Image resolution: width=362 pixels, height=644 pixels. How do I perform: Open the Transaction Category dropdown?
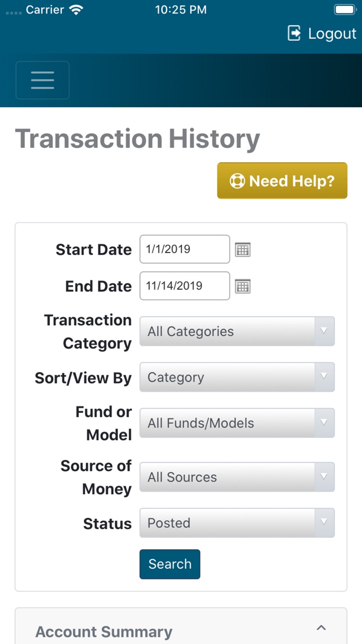click(x=237, y=331)
